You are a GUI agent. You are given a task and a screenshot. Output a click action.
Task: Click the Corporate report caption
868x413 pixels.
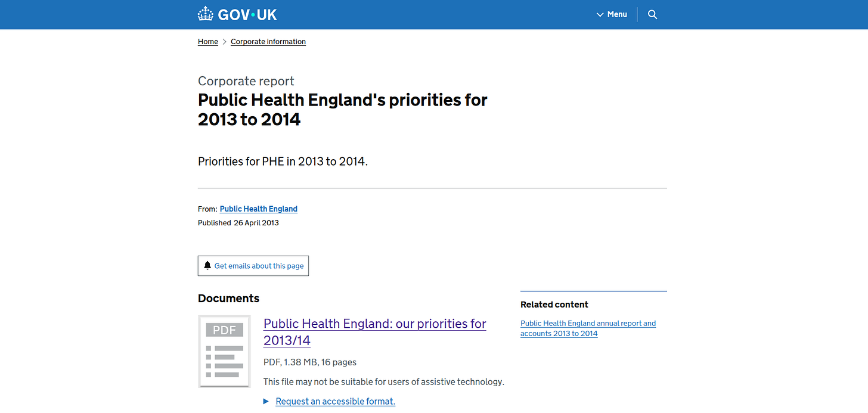click(246, 81)
